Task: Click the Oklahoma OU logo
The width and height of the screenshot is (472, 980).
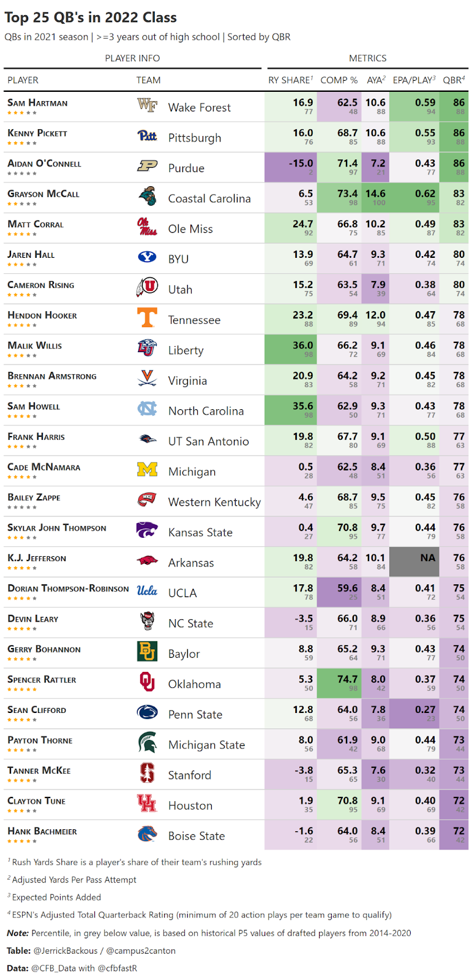Action: coord(147,682)
